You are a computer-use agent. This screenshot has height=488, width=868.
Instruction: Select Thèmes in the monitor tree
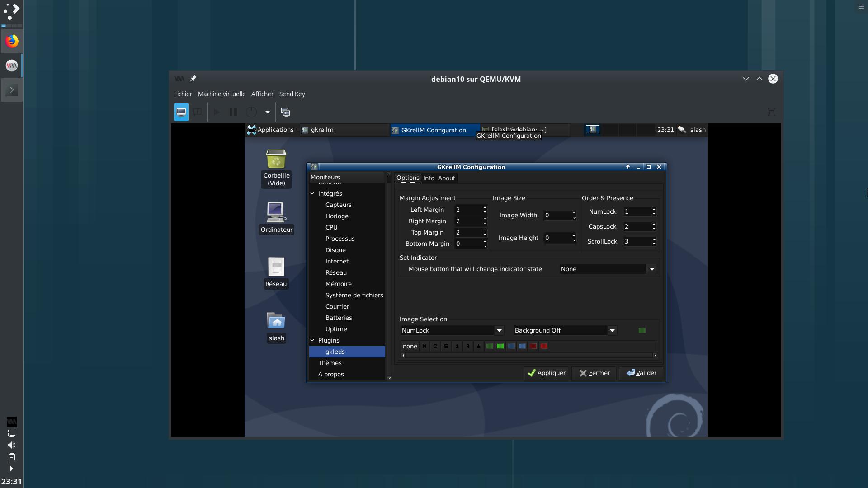pyautogui.click(x=330, y=363)
